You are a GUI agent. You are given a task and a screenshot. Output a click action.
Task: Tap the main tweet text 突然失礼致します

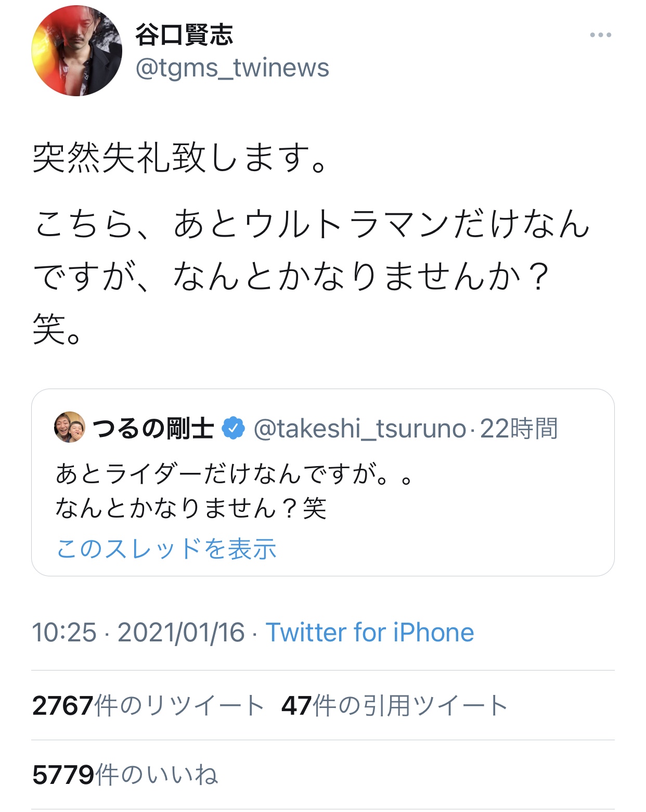(x=180, y=158)
